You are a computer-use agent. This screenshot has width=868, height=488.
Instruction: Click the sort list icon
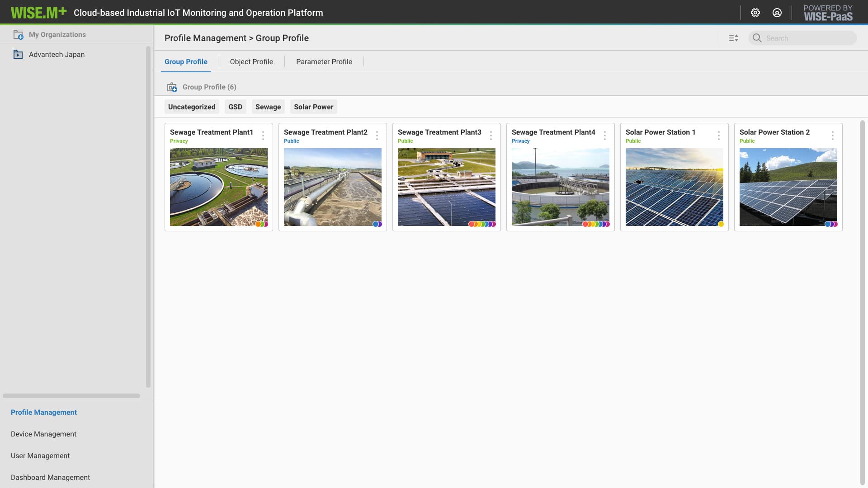point(733,38)
